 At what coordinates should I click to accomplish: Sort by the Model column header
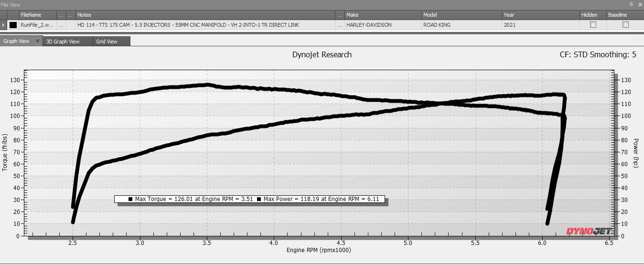(x=462, y=15)
